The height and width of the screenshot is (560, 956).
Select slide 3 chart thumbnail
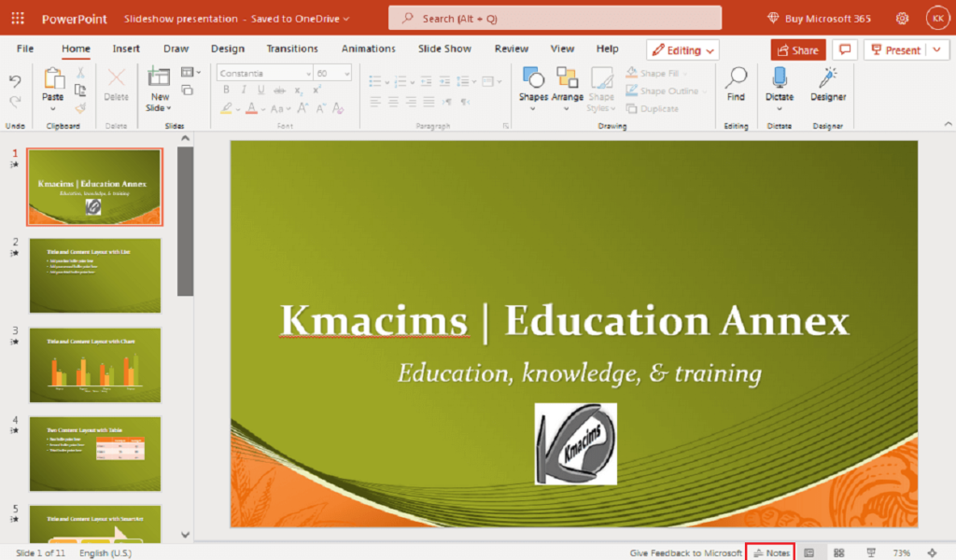pyautogui.click(x=95, y=365)
